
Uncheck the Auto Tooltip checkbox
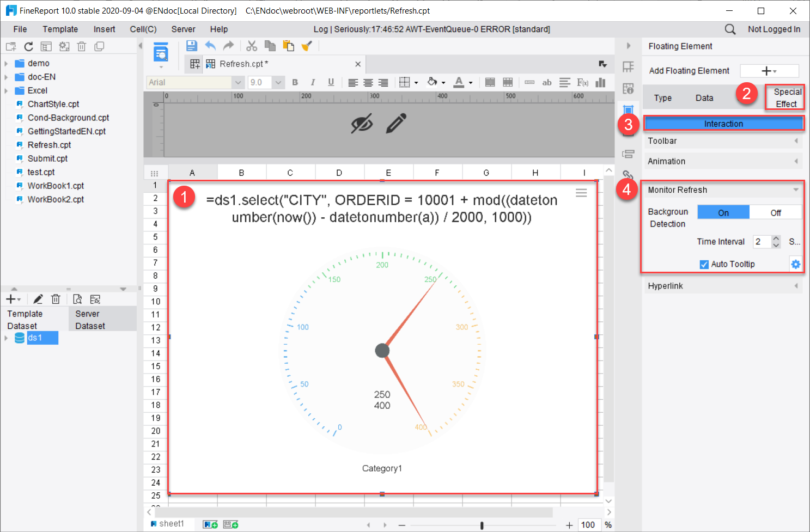point(704,264)
